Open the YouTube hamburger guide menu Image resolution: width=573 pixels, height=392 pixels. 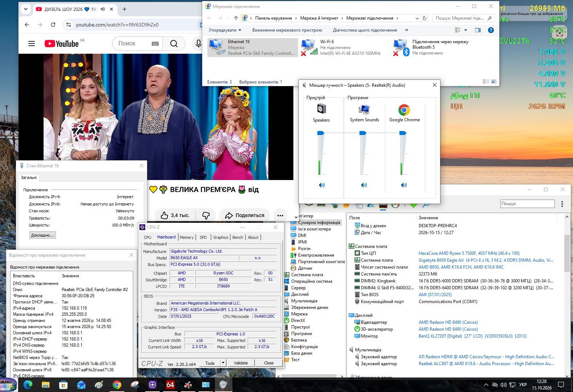click(32, 44)
